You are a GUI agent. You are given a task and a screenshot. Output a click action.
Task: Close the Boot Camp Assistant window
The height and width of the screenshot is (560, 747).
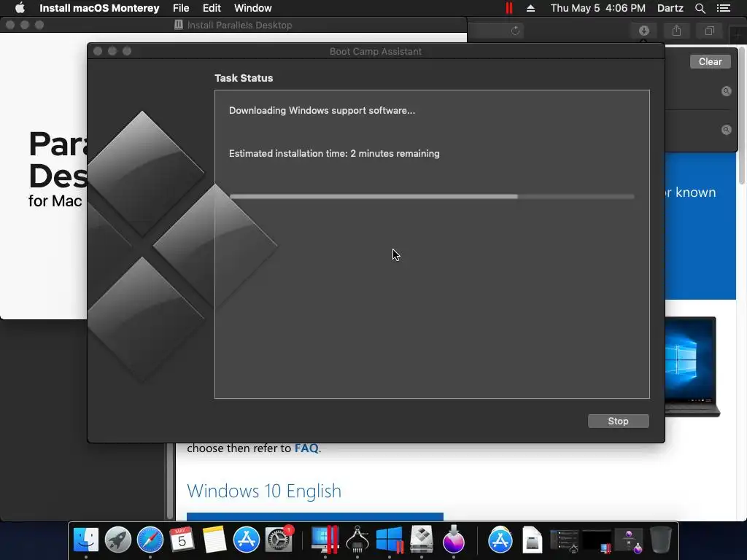(98, 51)
